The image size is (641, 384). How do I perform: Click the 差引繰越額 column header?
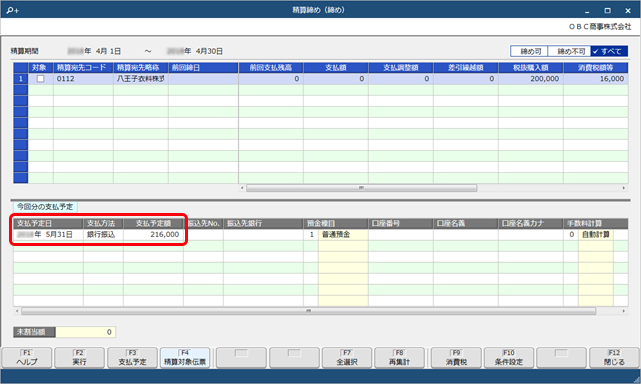pos(466,68)
